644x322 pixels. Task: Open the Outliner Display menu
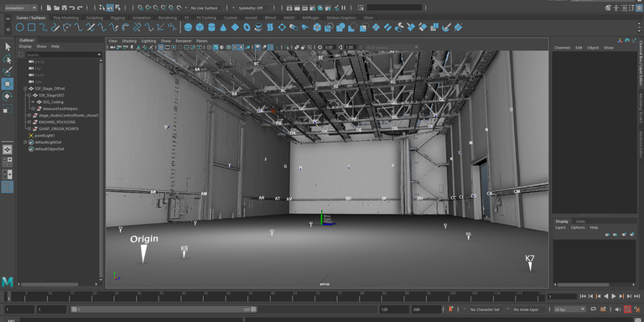coord(25,46)
